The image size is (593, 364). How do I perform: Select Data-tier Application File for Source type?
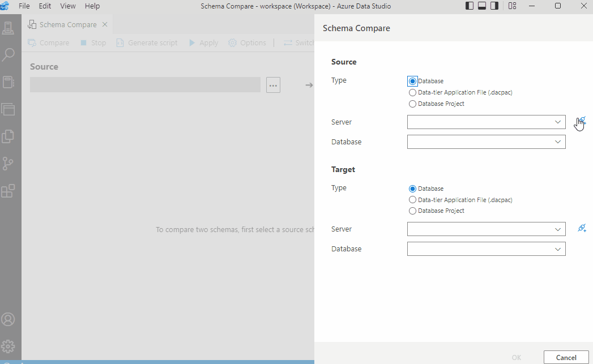pos(412,92)
